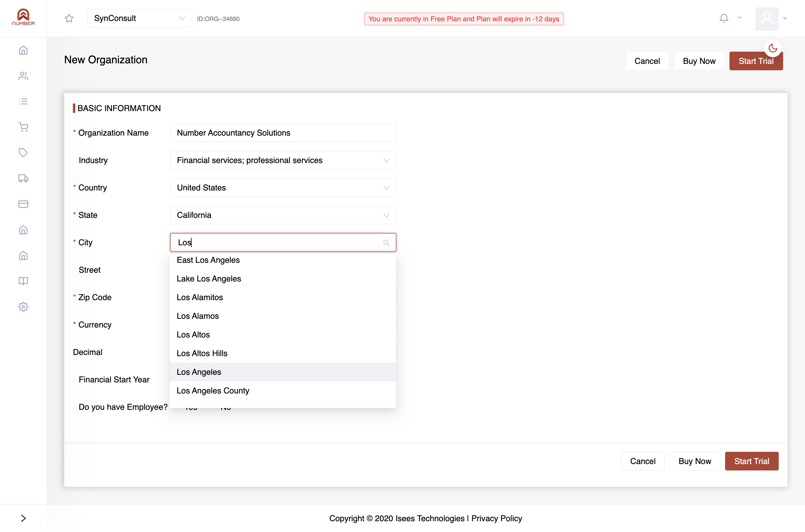Open the open book sidebar icon
Image resolution: width=805 pixels, height=532 pixels.
tap(23, 281)
